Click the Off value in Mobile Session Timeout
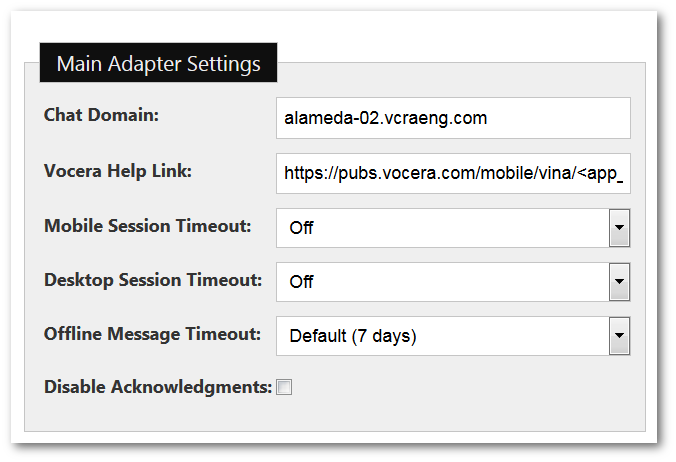676x462 pixels. (301, 228)
